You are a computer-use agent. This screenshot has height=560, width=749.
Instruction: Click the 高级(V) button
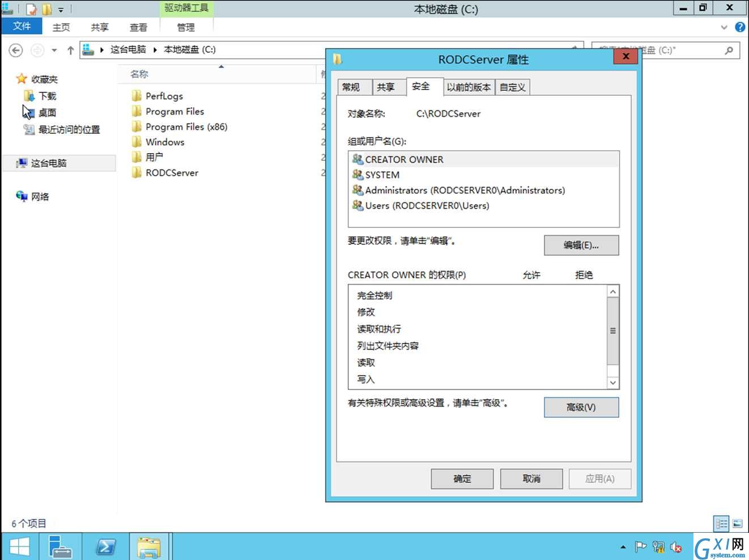[x=581, y=407]
